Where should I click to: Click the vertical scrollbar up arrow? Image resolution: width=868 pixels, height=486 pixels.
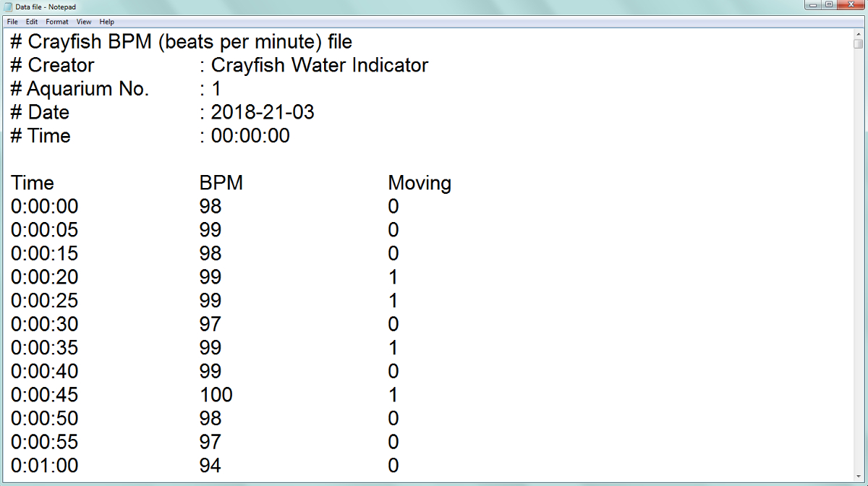858,33
